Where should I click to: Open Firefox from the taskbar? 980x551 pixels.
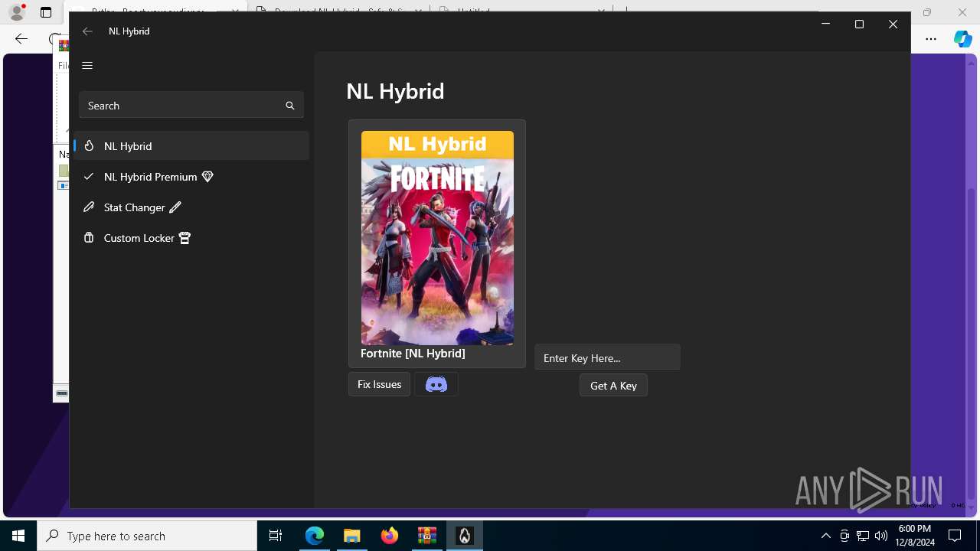(389, 536)
